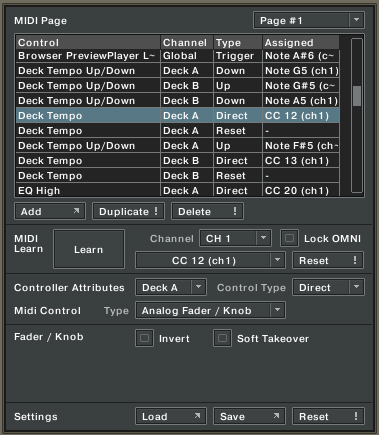Select Deck Tempo Deck A Reset row
Image resolution: width=379 pixels, height=435 pixels.
[178, 130]
